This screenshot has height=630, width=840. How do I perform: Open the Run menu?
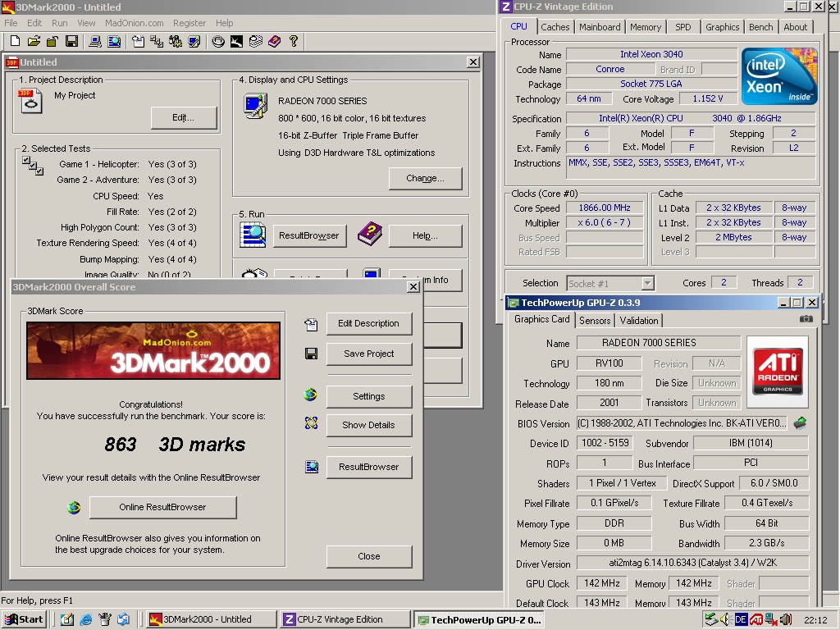click(59, 23)
